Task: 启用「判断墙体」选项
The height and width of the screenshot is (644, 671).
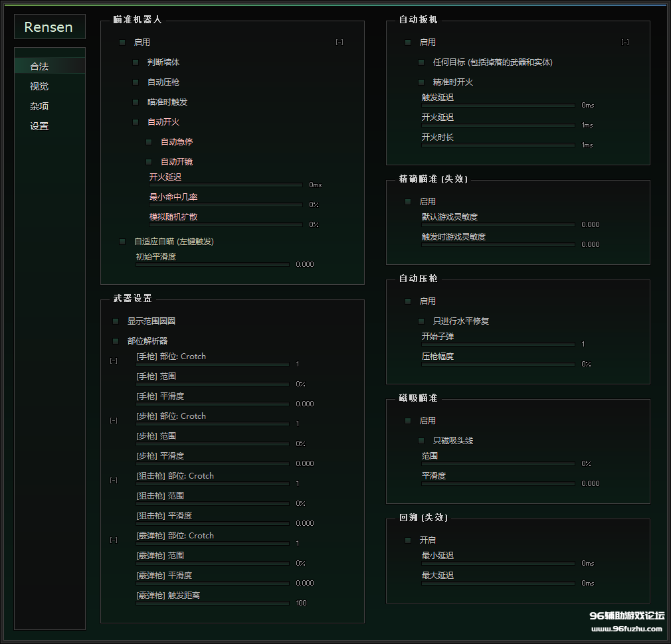Action: 135,62
